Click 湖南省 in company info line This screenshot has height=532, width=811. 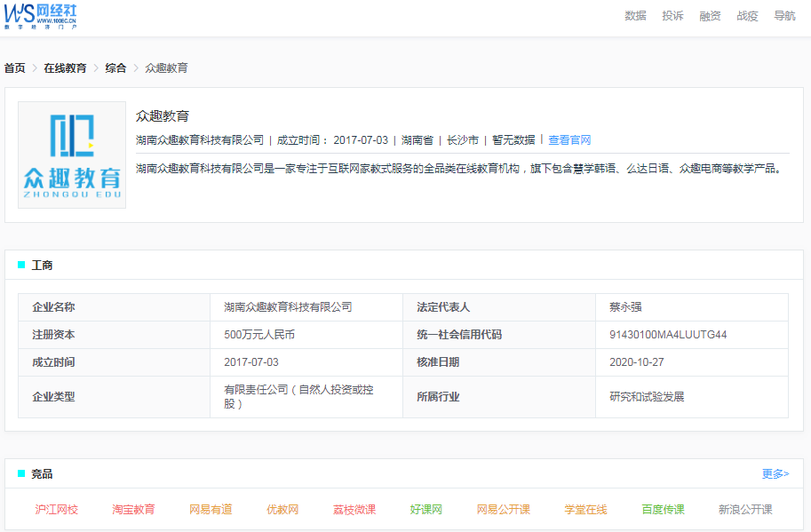coord(417,140)
